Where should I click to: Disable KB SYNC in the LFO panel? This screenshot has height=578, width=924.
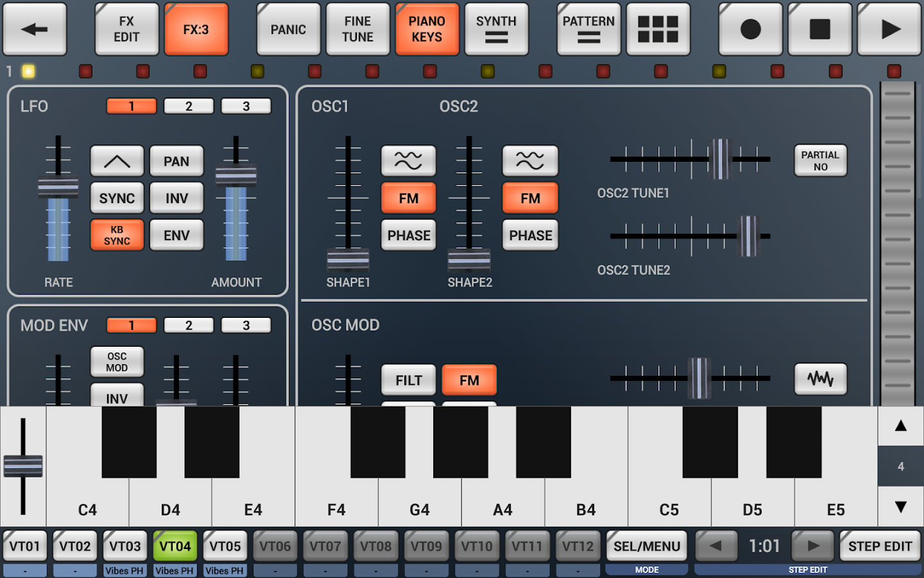(117, 235)
